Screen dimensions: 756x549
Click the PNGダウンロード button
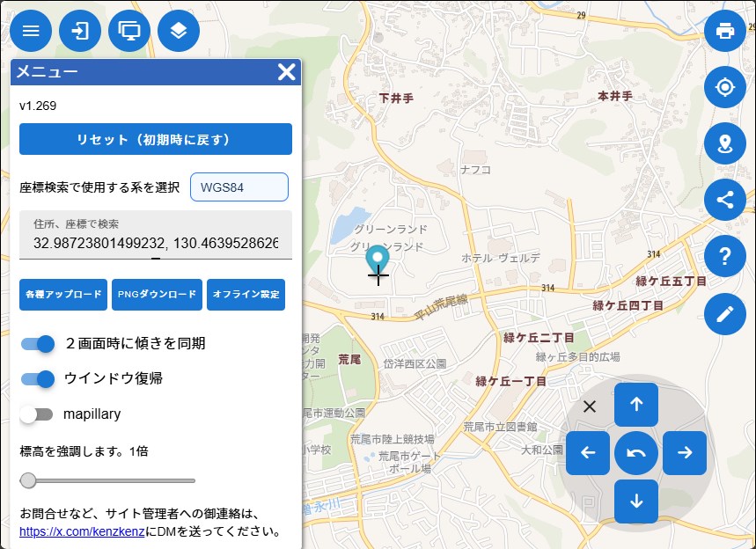(x=157, y=295)
